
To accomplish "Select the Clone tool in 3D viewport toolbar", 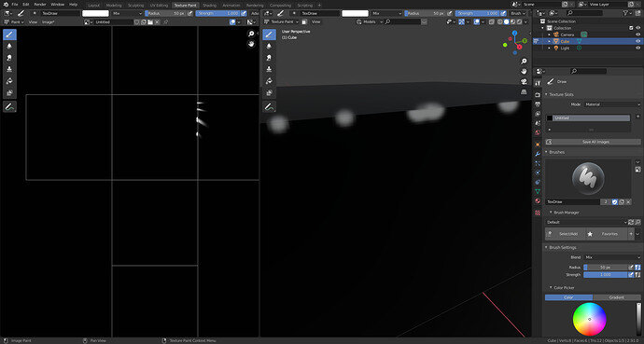I will (x=269, y=69).
